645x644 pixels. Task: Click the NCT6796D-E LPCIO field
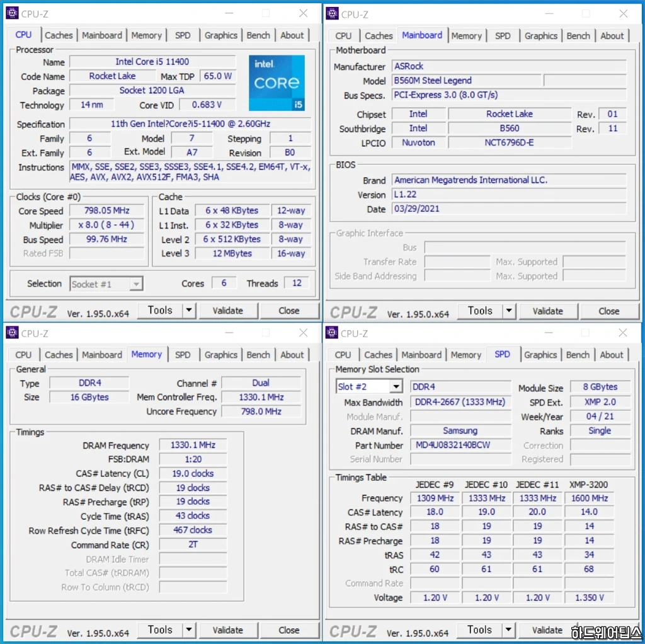point(509,143)
